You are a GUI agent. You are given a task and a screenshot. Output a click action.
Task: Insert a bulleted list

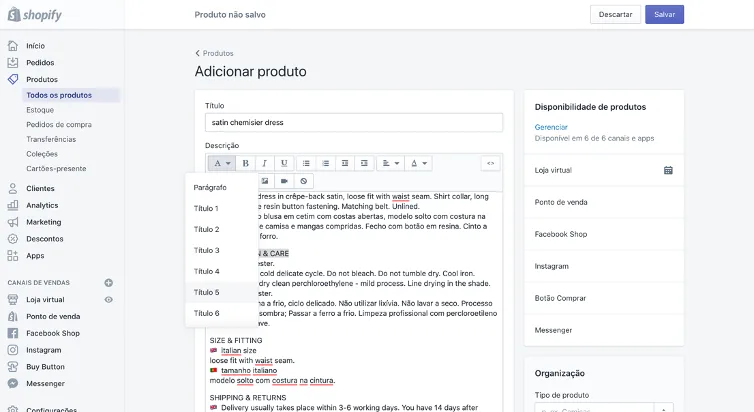click(306, 163)
